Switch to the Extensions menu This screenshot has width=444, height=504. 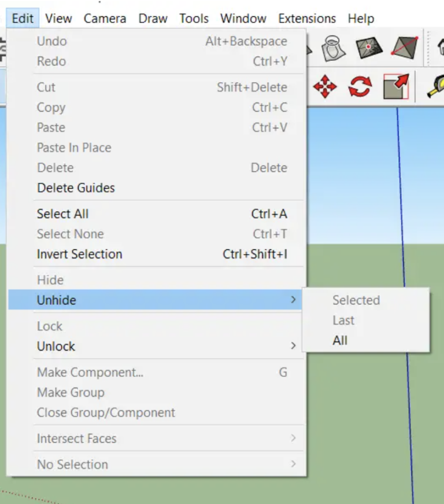coord(306,18)
